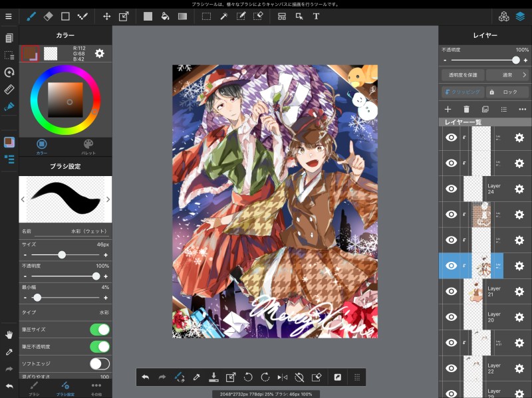Open settings gear for Layer 20
The width and height of the screenshot is (532, 398).
point(519,318)
